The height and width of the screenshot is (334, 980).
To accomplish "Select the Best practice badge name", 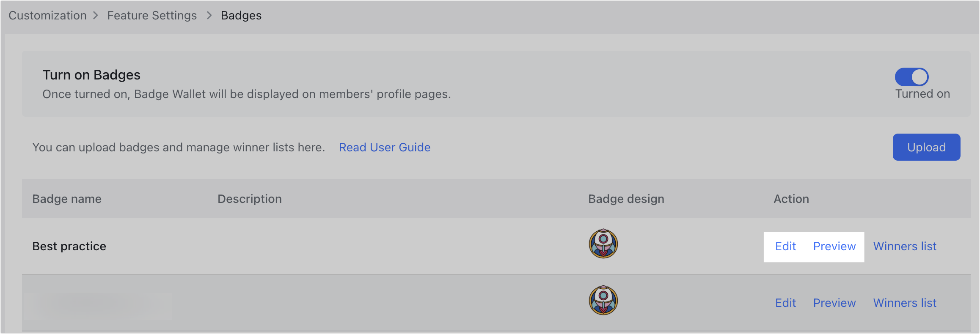I will [69, 246].
